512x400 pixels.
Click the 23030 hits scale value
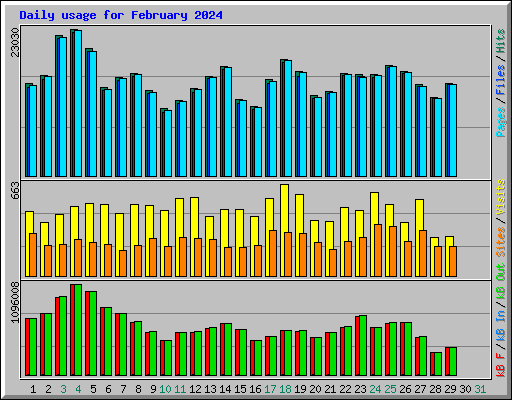point(15,42)
